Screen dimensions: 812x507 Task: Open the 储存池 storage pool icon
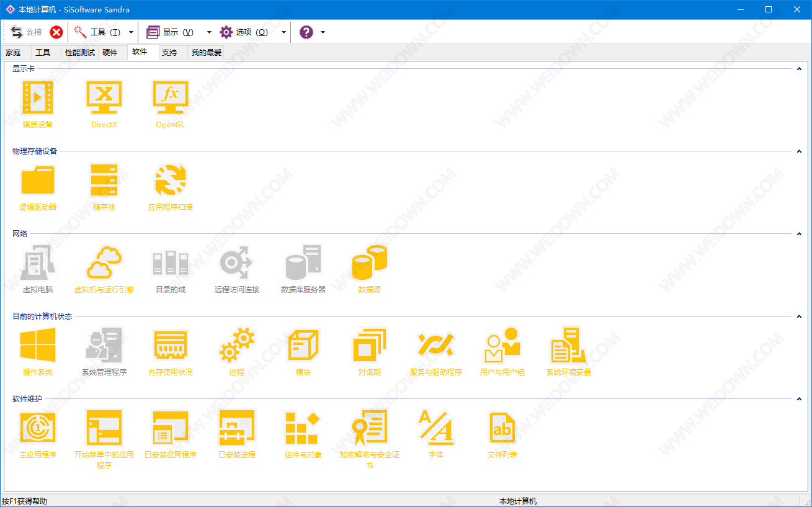[104, 180]
